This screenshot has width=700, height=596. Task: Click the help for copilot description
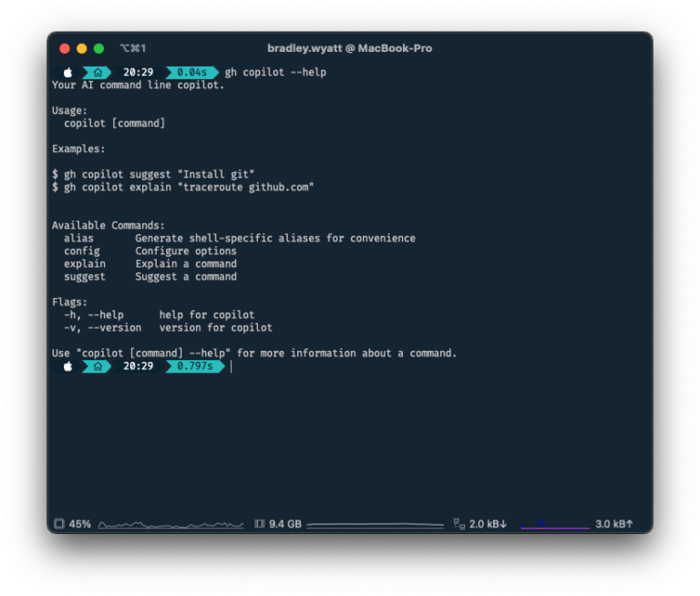pyautogui.click(x=207, y=315)
